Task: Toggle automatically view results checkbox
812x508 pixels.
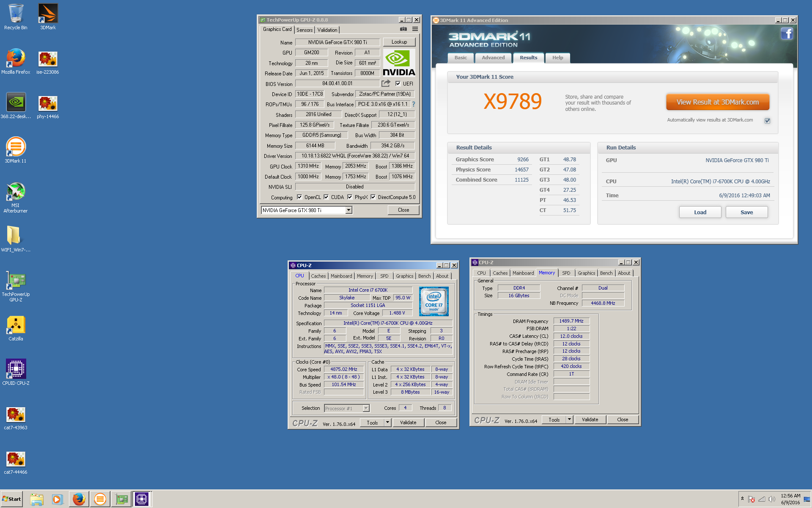Action: click(x=767, y=121)
